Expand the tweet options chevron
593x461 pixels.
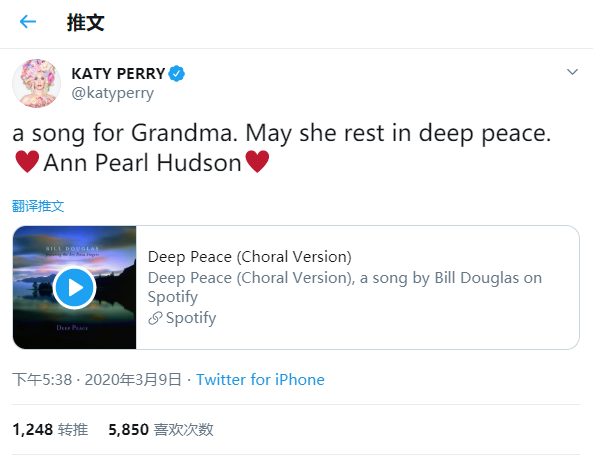573,71
